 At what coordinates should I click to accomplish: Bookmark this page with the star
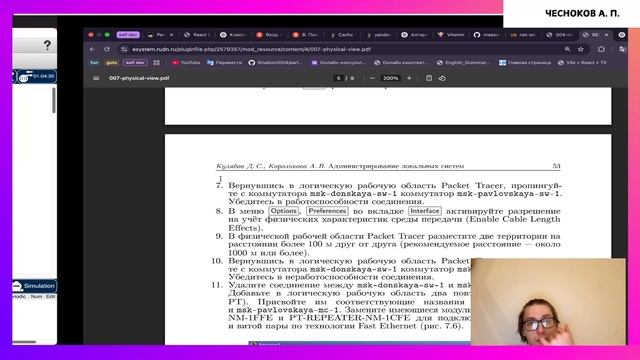click(581, 49)
